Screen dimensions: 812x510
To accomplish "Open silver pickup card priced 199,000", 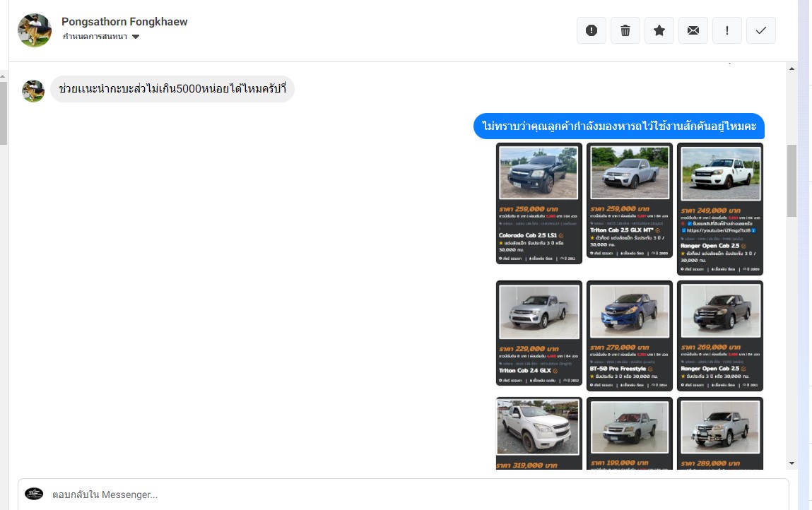I will (x=630, y=434).
